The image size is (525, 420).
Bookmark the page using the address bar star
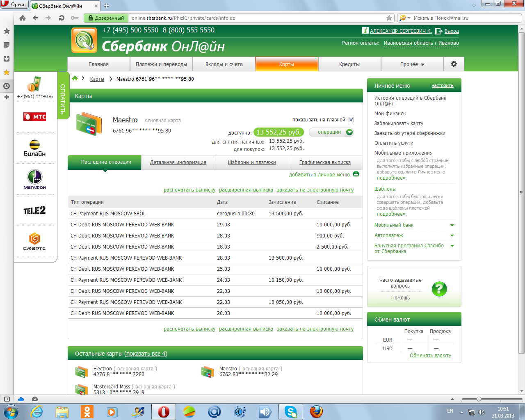click(x=389, y=18)
